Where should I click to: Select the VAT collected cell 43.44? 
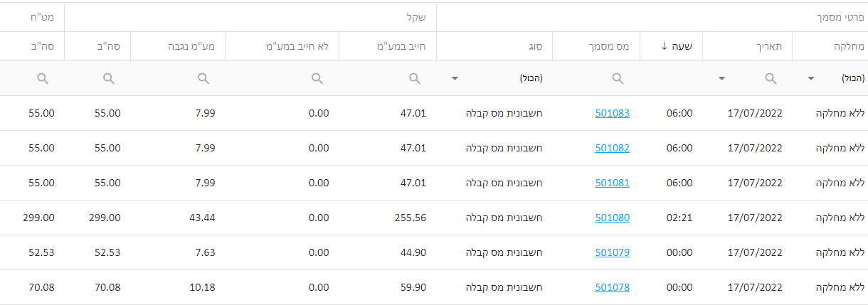(x=201, y=218)
